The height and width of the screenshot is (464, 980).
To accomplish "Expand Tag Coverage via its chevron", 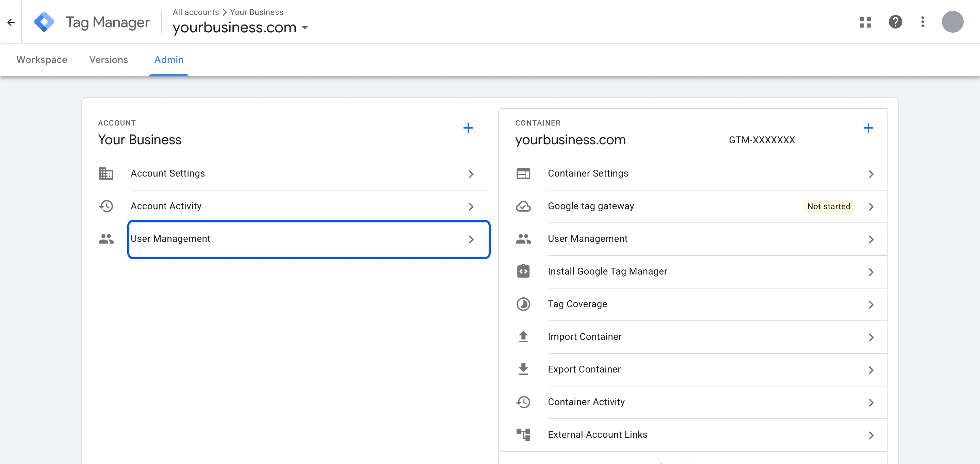I will 871,305.
